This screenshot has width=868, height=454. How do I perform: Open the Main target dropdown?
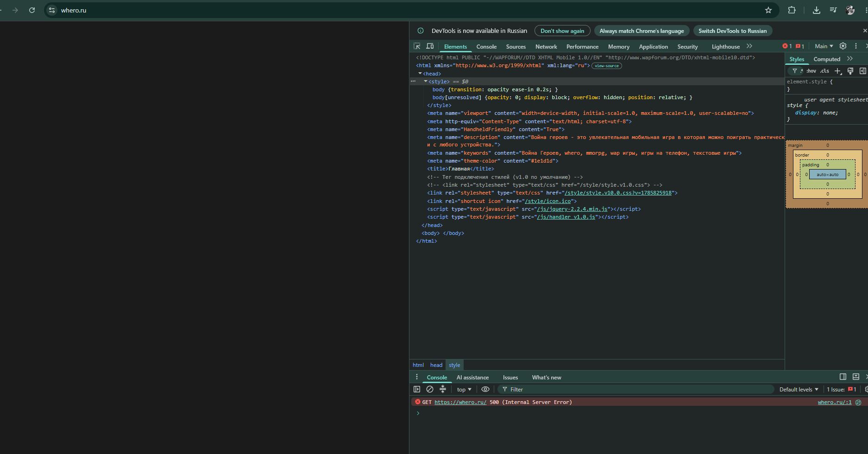(824, 46)
